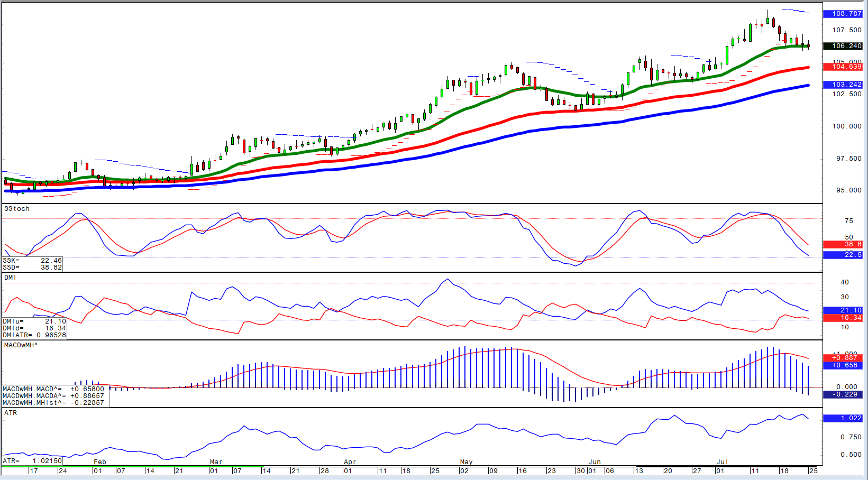The width and height of the screenshot is (868, 480).
Task: Click the DMIu= 21.10 readout
Action: coord(34,321)
